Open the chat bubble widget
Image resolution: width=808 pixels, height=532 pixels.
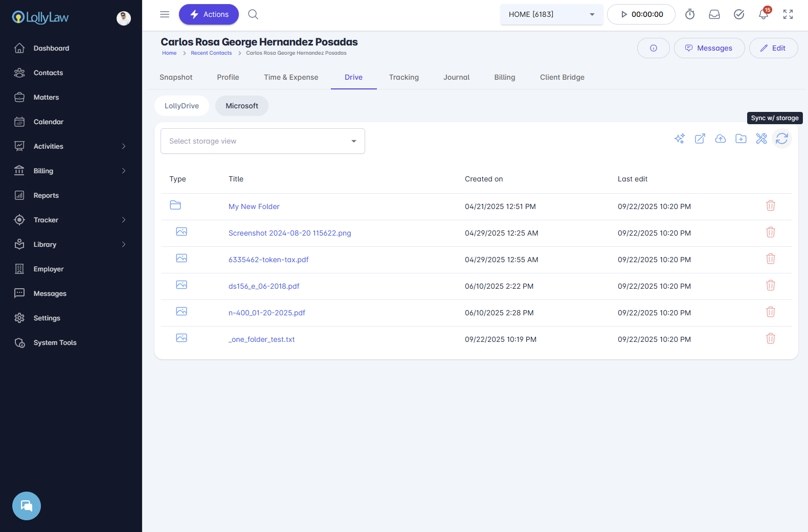click(27, 506)
